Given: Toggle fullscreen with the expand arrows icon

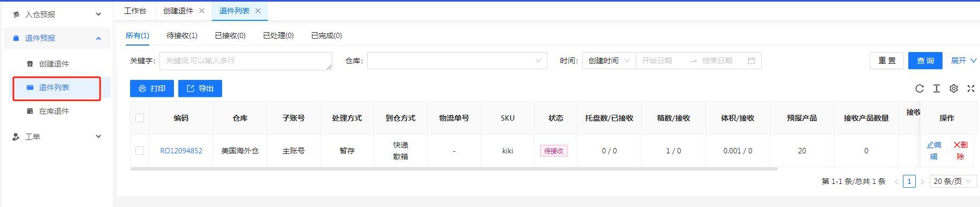Looking at the screenshot, I should [x=971, y=88].
